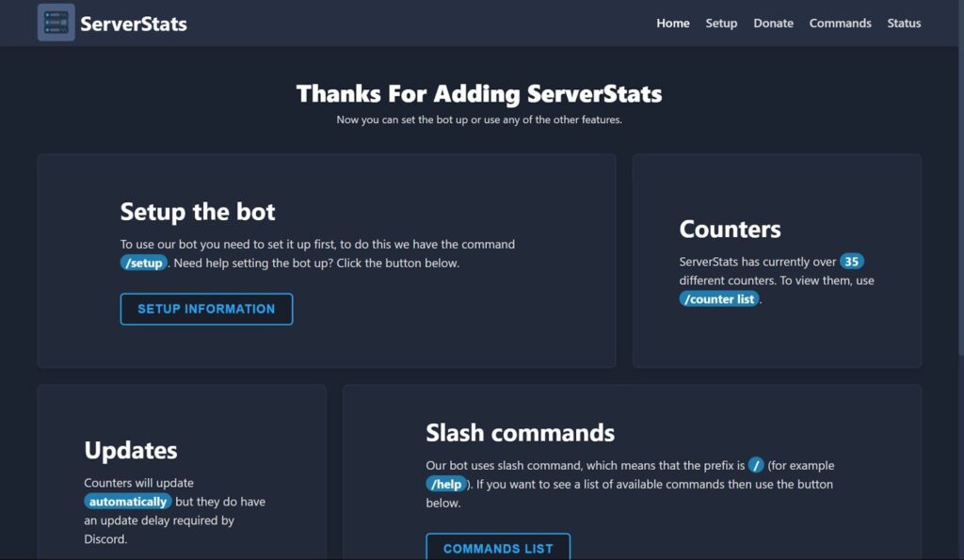Select Commands in the top navigation
964x560 pixels.
840,24
